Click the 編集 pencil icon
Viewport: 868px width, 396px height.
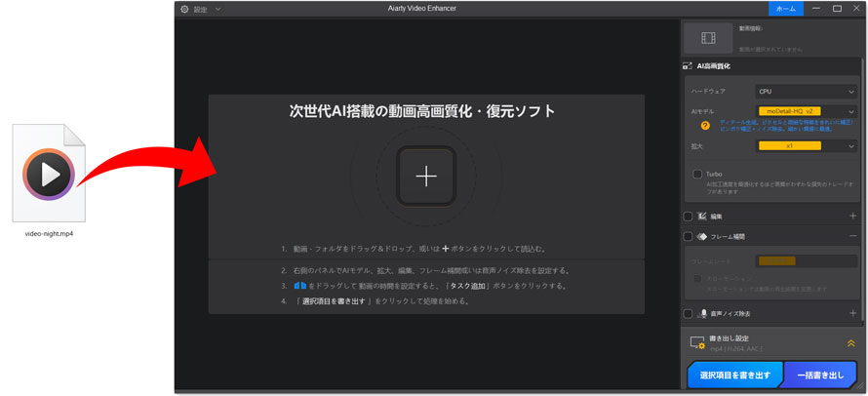click(x=701, y=216)
